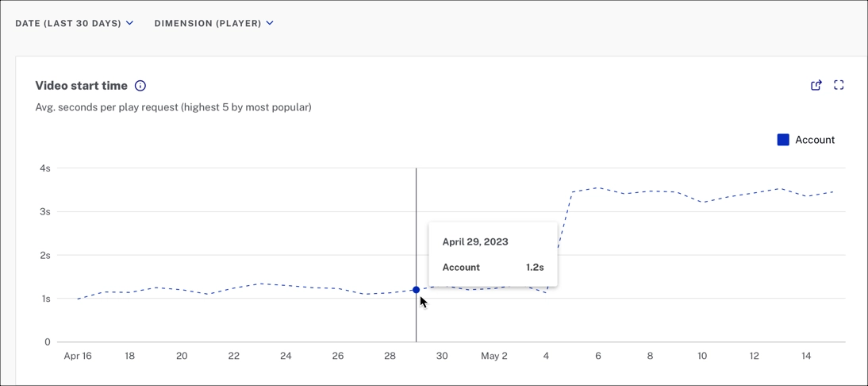Click the 22 x-axis date label

click(233, 356)
